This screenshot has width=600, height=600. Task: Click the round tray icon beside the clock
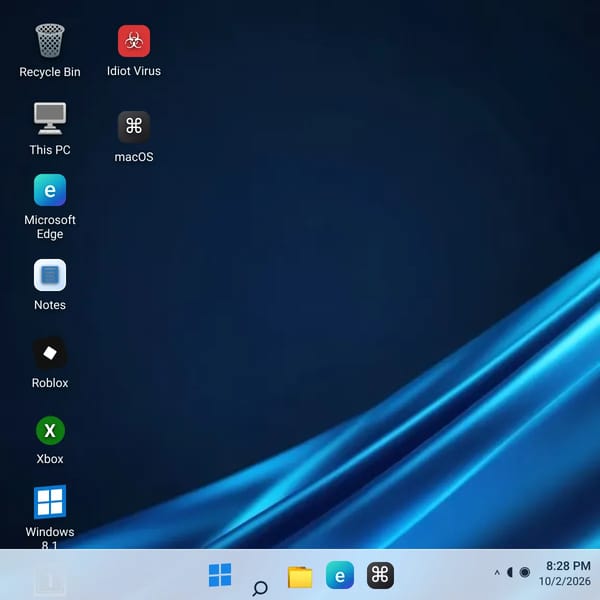pyautogui.click(x=525, y=572)
